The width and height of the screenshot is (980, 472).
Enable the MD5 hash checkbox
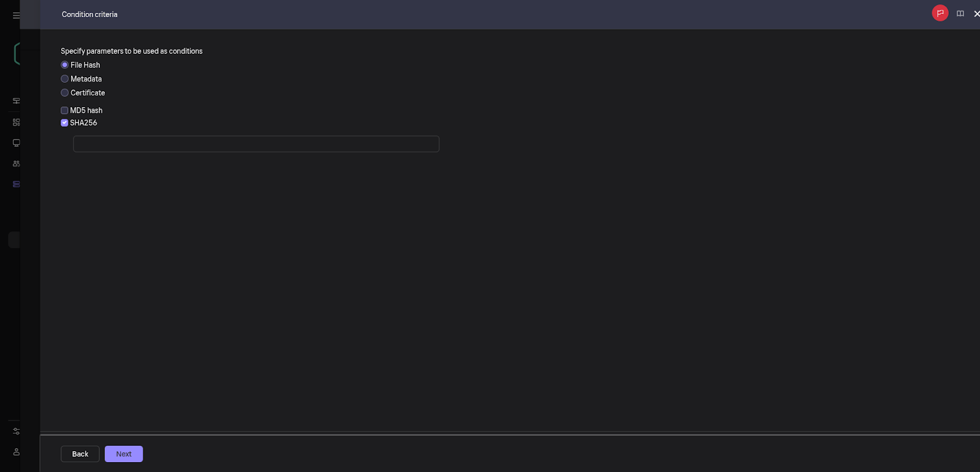64,111
